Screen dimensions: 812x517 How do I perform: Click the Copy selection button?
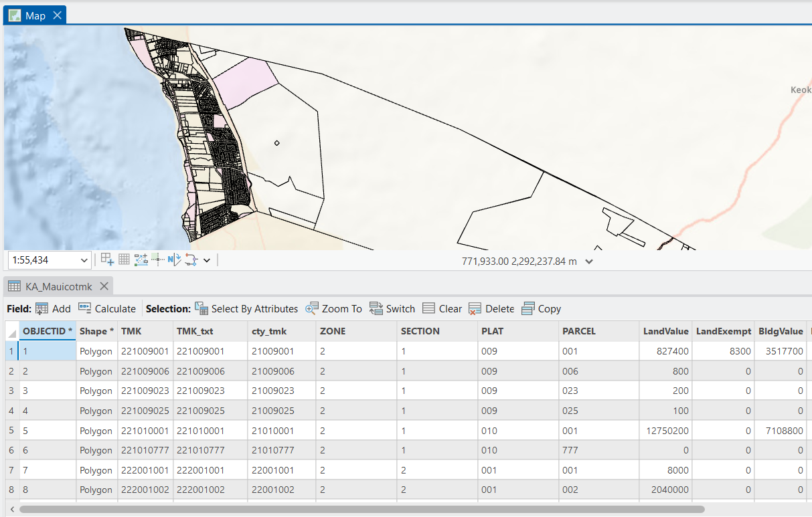(x=541, y=308)
